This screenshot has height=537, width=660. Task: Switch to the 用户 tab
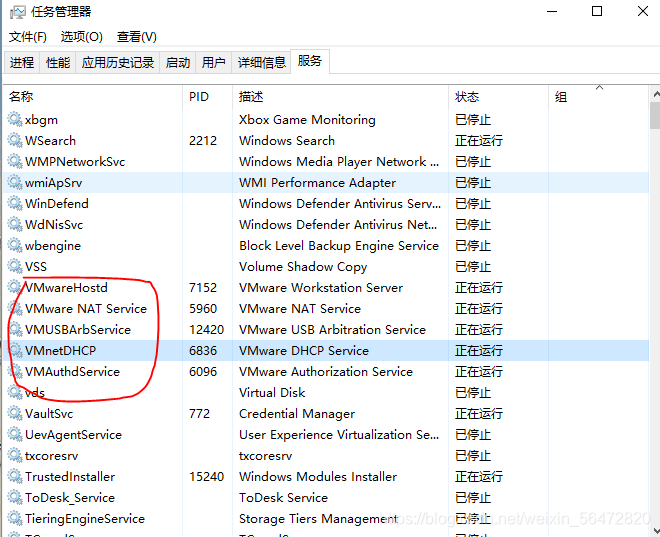pos(213,63)
